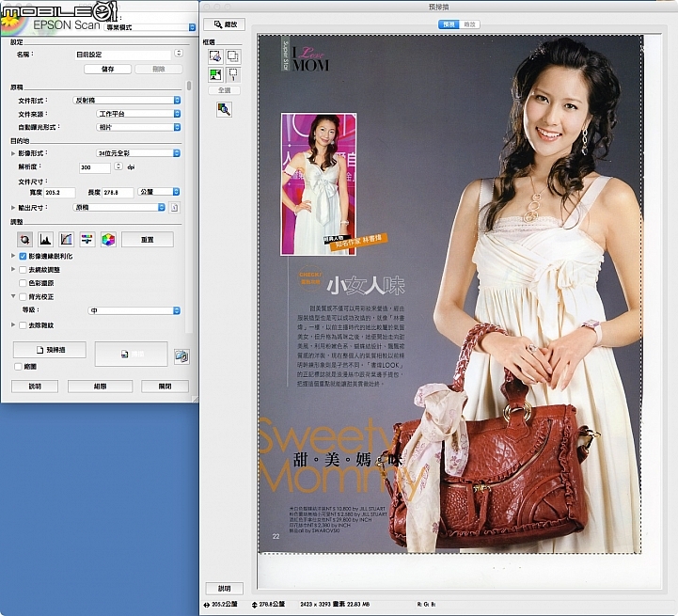Open the 文件形式 dropdown showing 反射稿
The height and width of the screenshot is (616, 678).
coord(127,100)
